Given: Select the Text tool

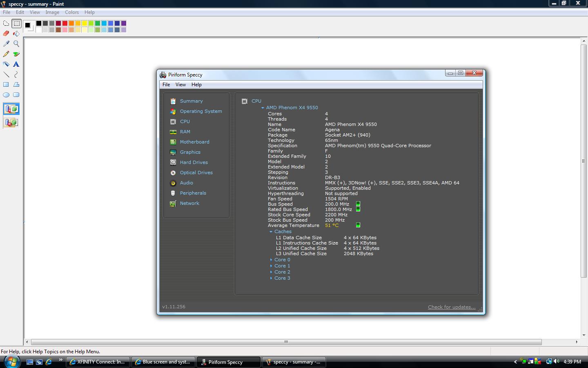Looking at the screenshot, I should (x=16, y=64).
